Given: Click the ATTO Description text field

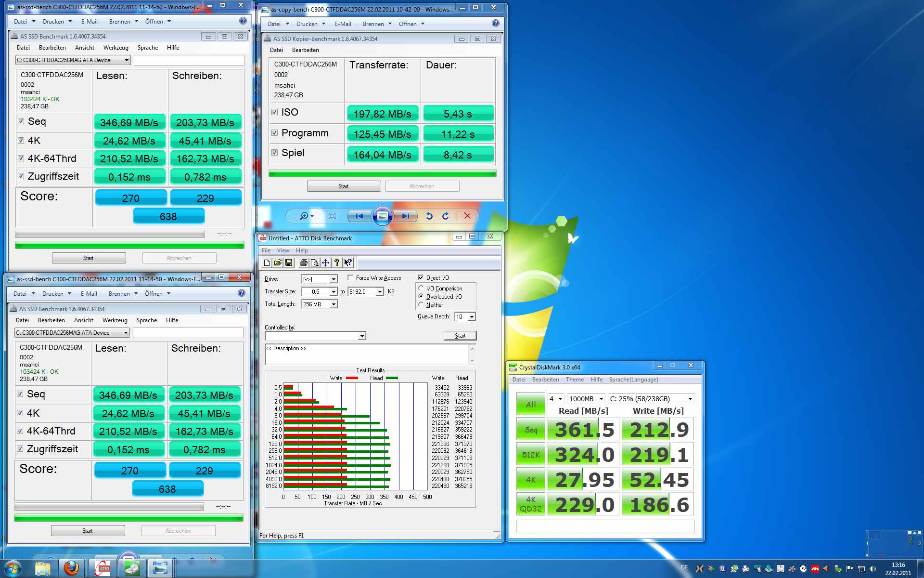Looking at the screenshot, I should [x=367, y=354].
